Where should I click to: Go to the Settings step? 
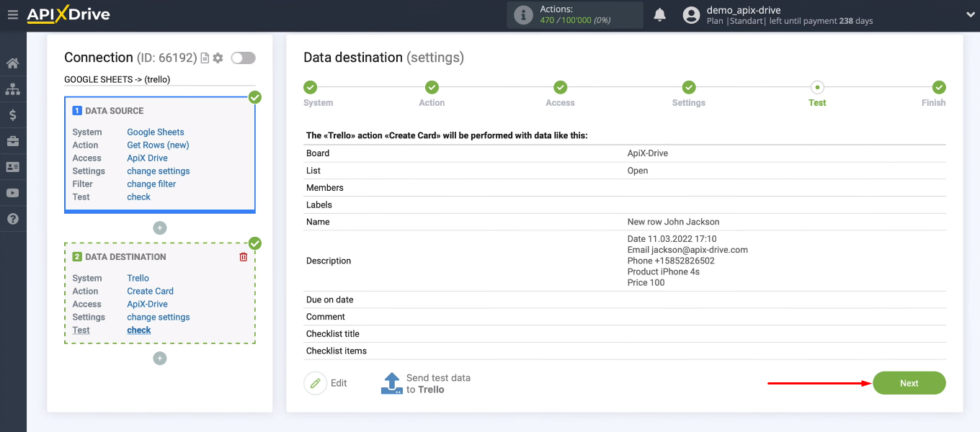click(x=688, y=88)
